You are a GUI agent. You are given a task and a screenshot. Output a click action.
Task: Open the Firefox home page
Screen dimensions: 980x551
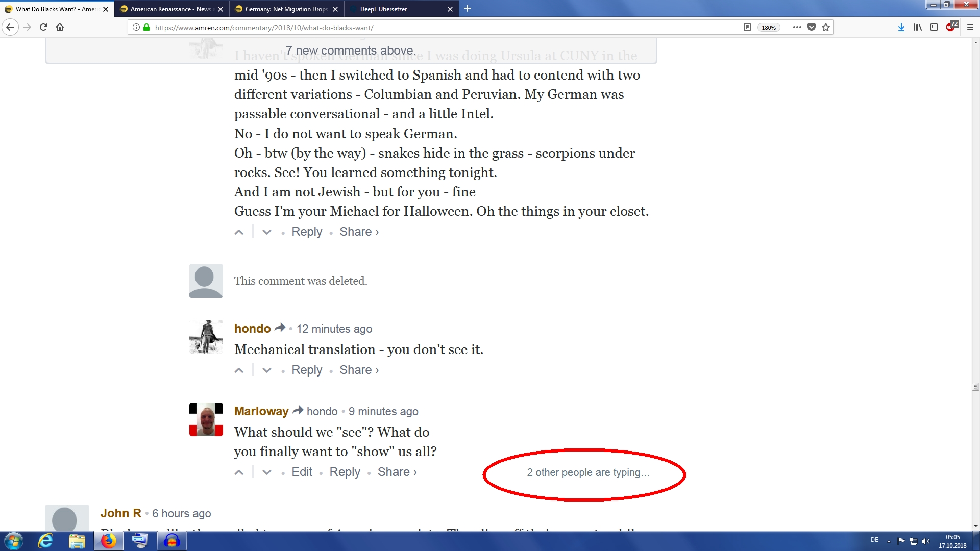[x=60, y=27]
